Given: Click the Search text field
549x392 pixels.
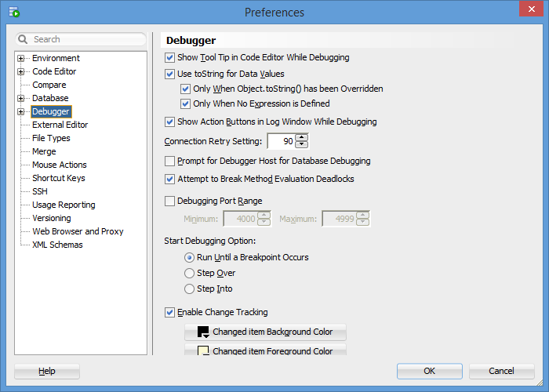Looking at the screenshot, I should 86,39.
